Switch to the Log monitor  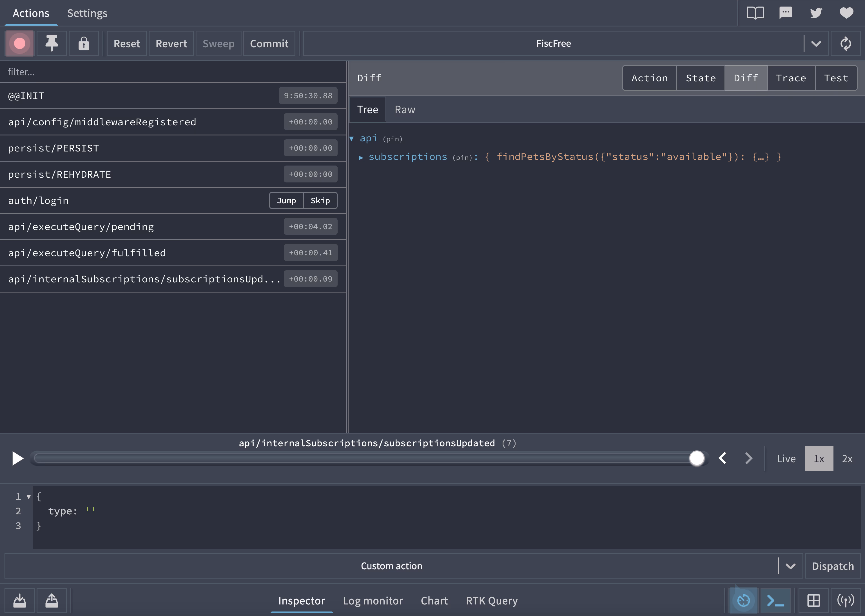(x=373, y=601)
